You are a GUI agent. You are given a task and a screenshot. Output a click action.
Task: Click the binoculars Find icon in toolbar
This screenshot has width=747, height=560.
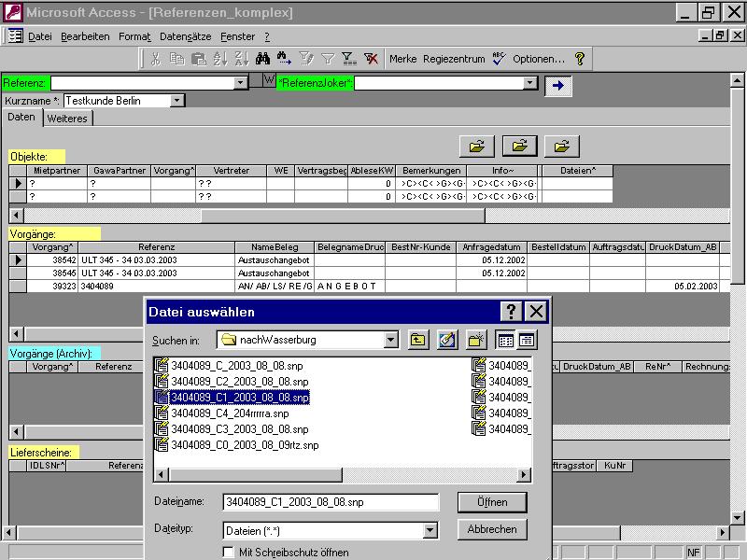pos(263,58)
